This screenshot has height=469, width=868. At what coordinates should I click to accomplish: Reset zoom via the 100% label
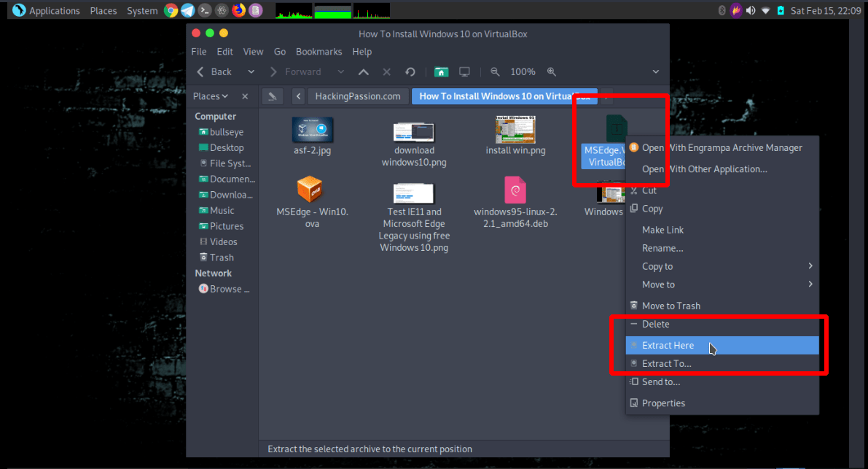(x=523, y=72)
